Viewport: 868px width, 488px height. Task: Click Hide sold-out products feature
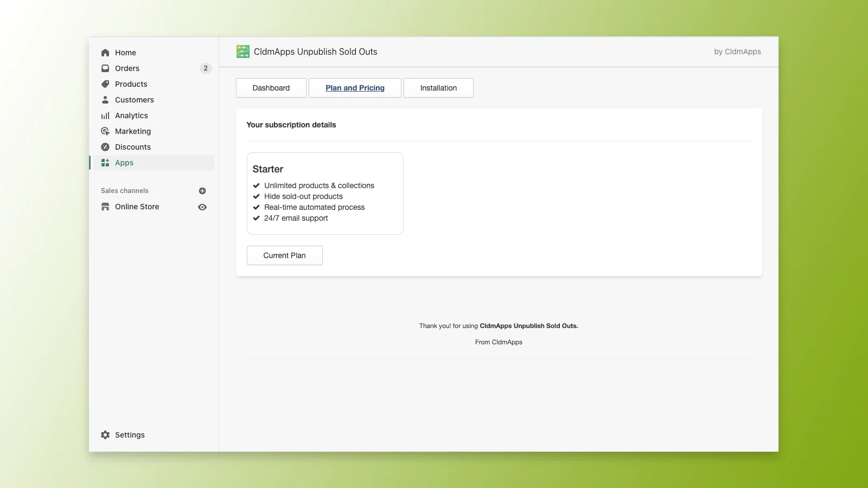pyautogui.click(x=303, y=196)
